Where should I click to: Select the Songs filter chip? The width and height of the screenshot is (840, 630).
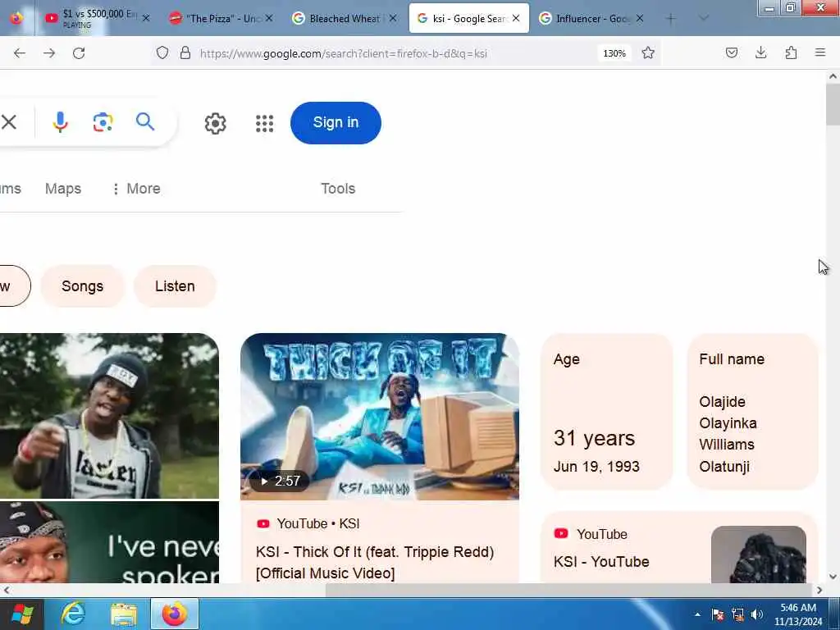tap(83, 286)
